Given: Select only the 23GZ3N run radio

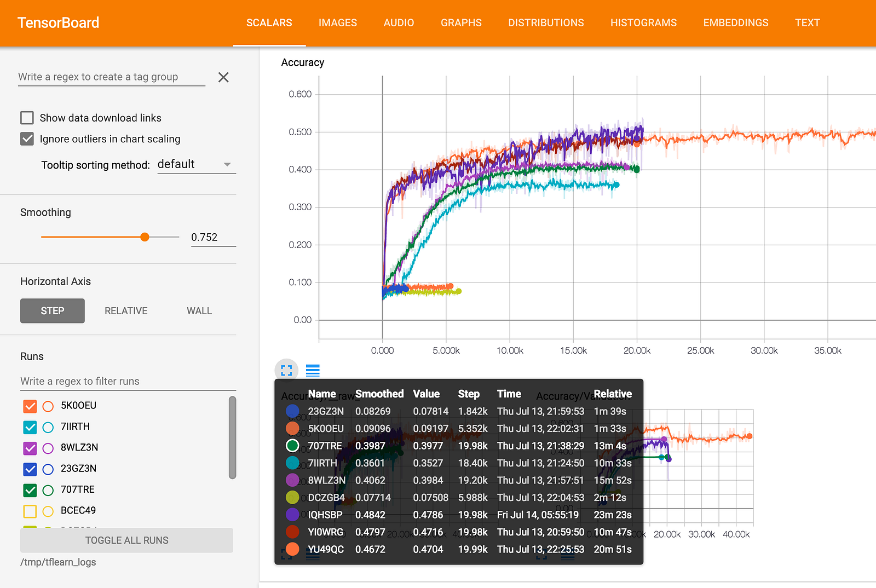Looking at the screenshot, I should [48, 469].
